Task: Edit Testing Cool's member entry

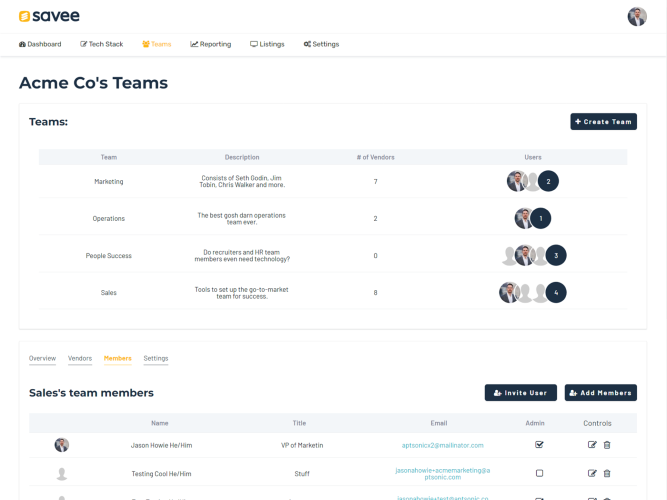Action: (x=592, y=473)
